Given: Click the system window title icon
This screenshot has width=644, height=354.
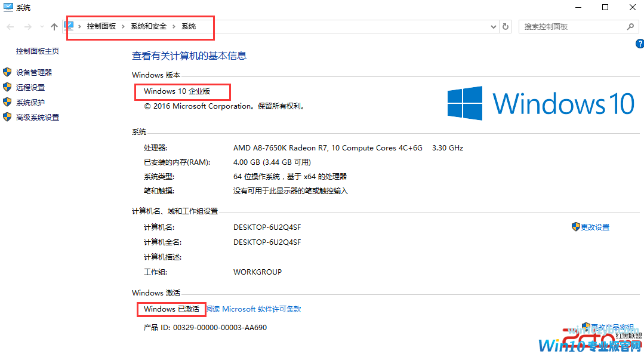Looking at the screenshot, I should tap(8, 7).
